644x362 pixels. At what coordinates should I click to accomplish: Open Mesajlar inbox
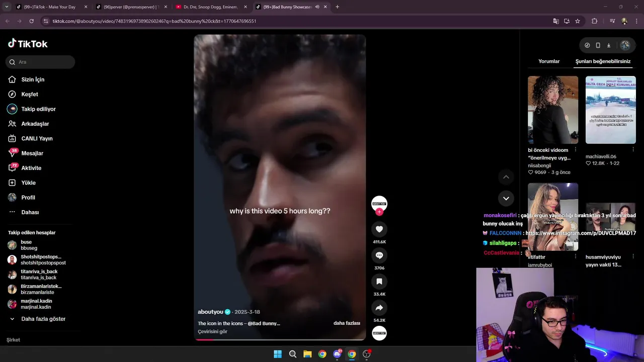tap(32, 153)
